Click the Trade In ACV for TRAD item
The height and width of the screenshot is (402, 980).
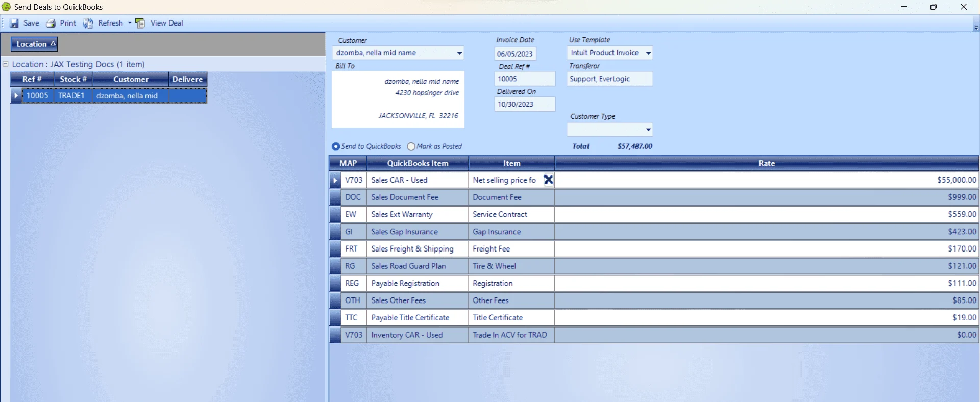click(511, 335)
